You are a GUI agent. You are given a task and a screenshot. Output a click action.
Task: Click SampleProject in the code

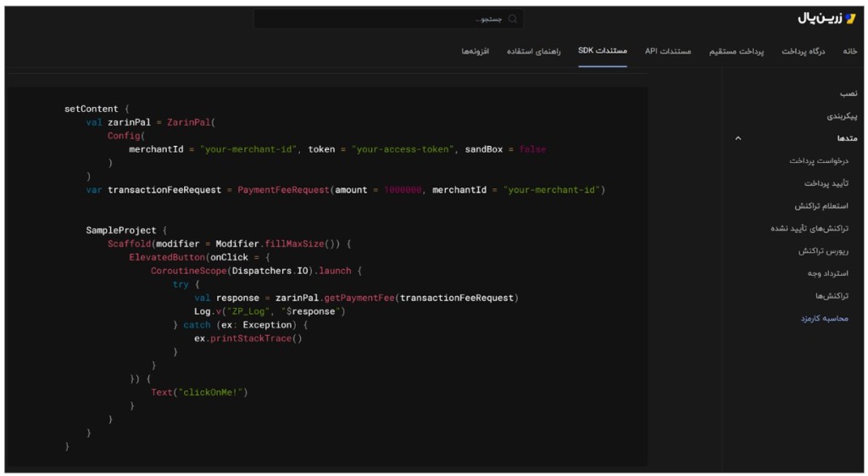(120, 230)
